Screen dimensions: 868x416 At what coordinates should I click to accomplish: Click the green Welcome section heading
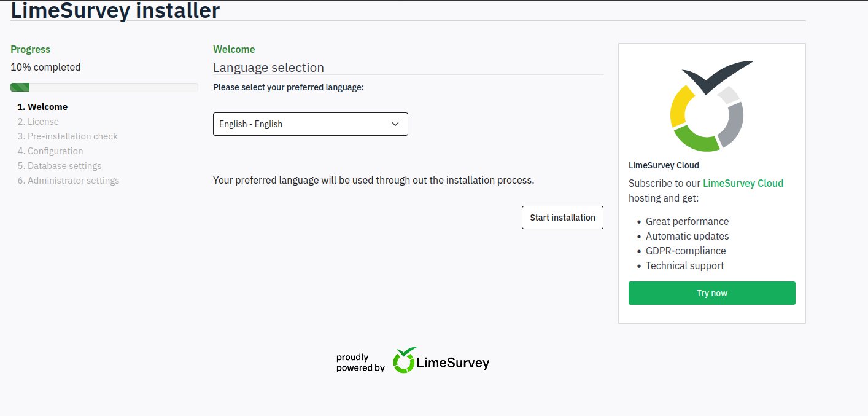point(234,49)
